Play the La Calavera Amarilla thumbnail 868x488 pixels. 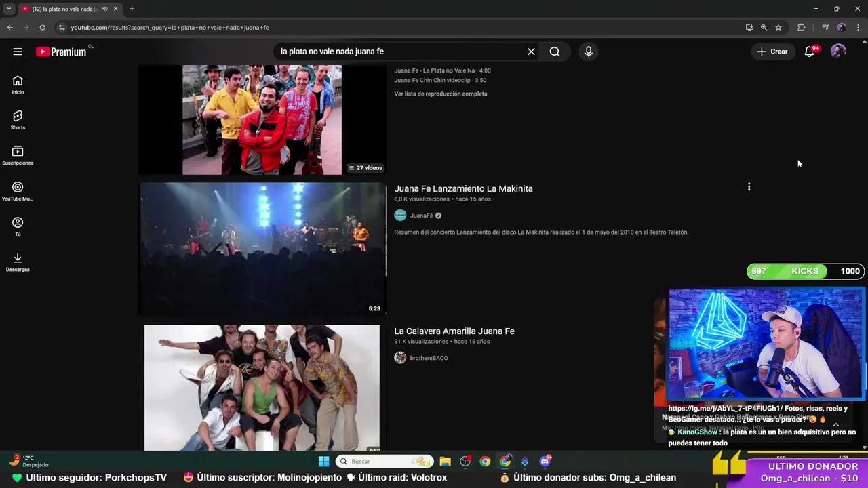262,388
